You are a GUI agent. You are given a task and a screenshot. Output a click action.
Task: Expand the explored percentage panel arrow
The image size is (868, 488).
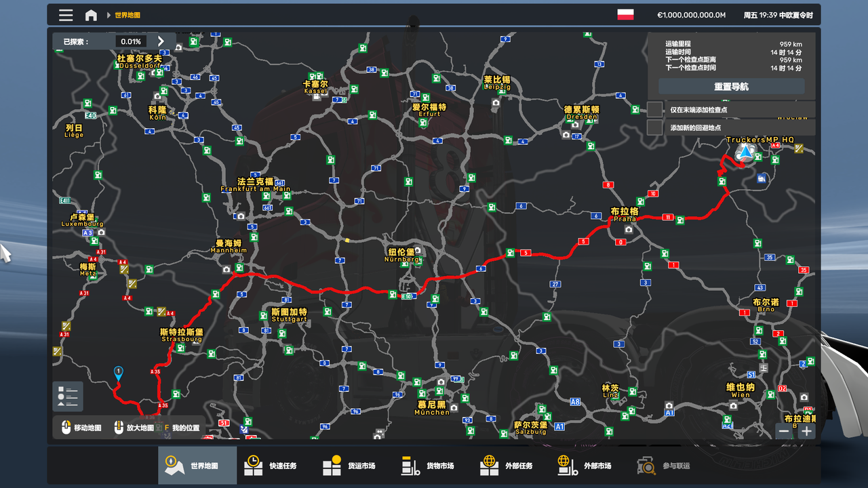[x=161, y=41]
